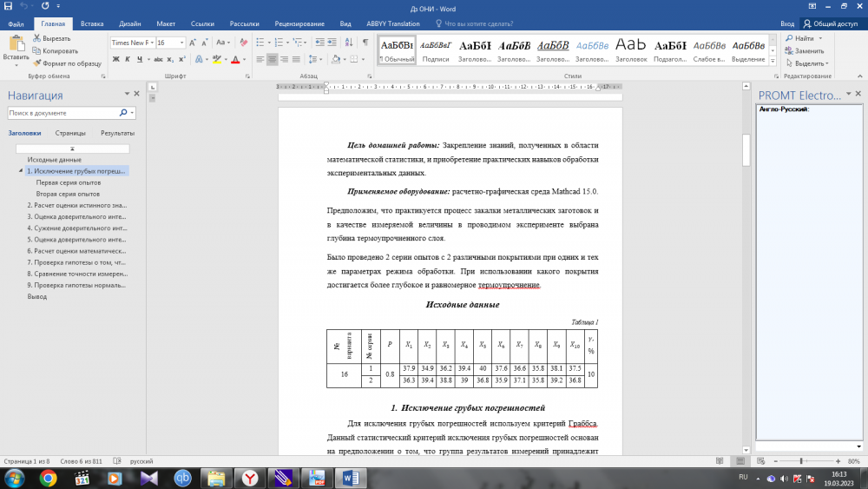Click the 'Поиск в документе' search field
868x489 pixels.
tap(61, 113)
